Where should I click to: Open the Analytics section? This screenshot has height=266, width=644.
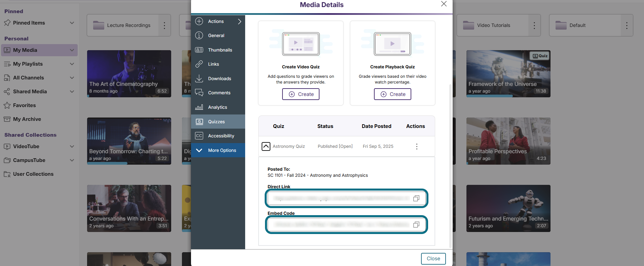pyautogui.click(x=218, y=107)
